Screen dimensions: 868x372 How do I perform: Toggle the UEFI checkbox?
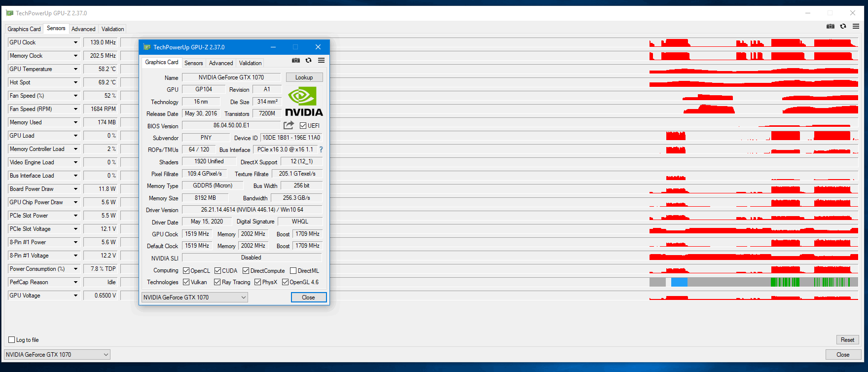(303, 126)
